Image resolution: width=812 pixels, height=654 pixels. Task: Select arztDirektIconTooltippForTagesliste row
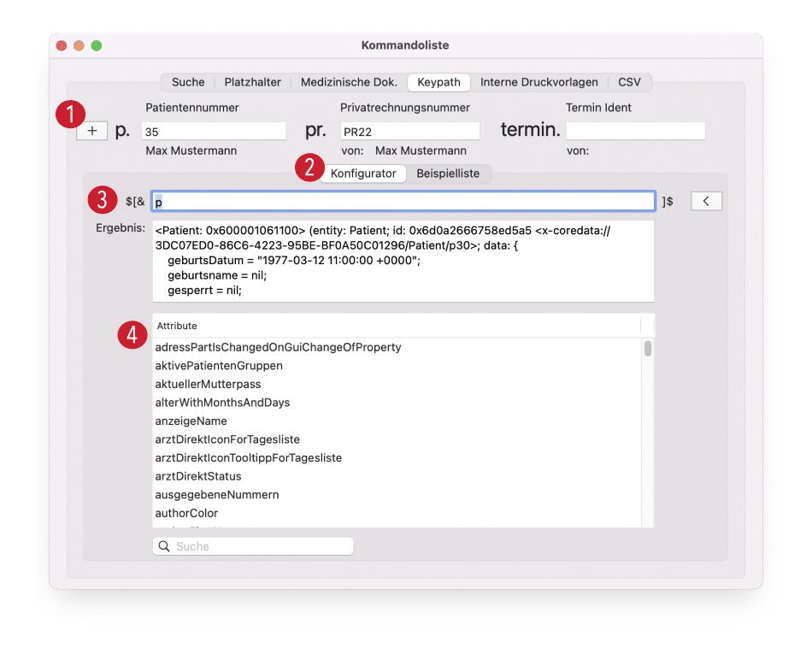tap(397, 457)
